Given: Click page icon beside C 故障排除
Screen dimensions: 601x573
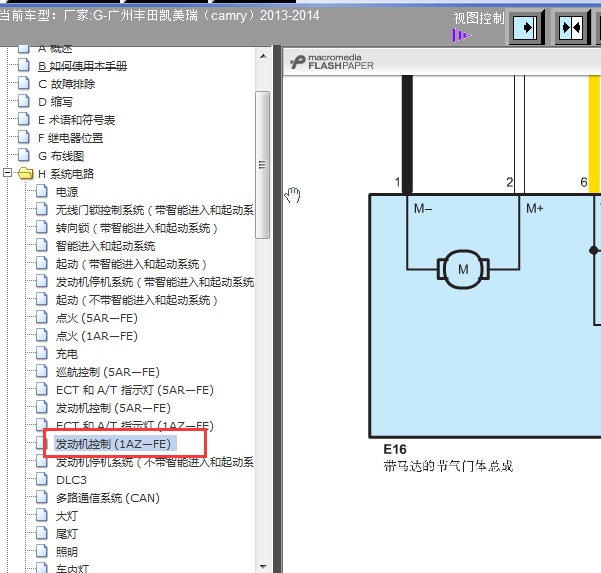Looking at the screenshot, I should pyautogui.click(x=23, y=83).
